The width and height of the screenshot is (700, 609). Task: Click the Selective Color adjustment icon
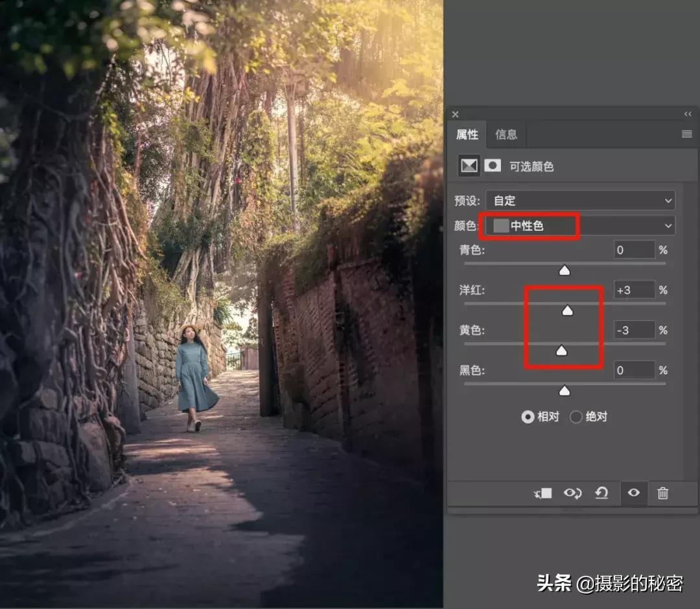(x=468, y=165)
